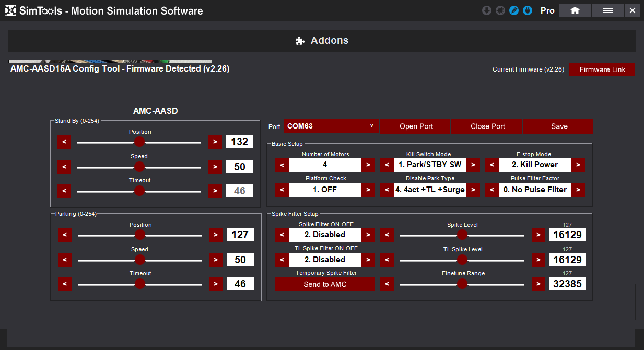Go to the Home screen

[x=575, y=10]
